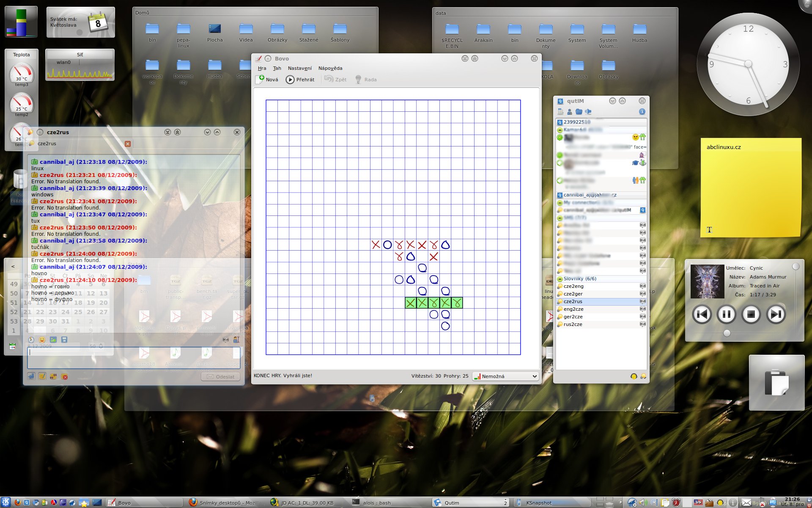
Task: Select the cze2rus contact in qutIM
Action: (601, 301)
